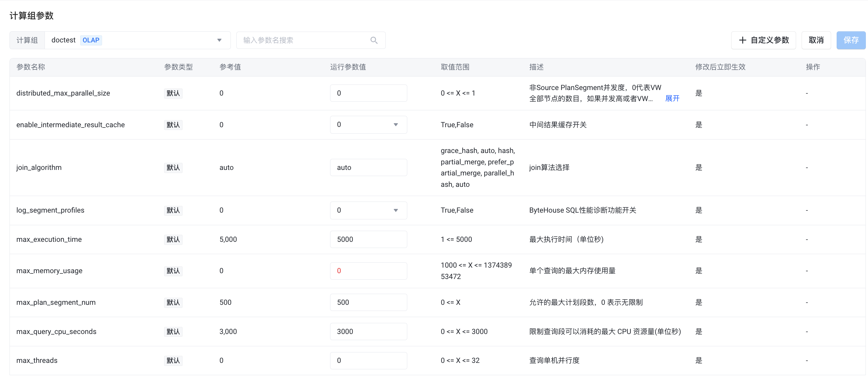Click the 参数名称 column header
868x381 pixels.
tap(31, 67)
